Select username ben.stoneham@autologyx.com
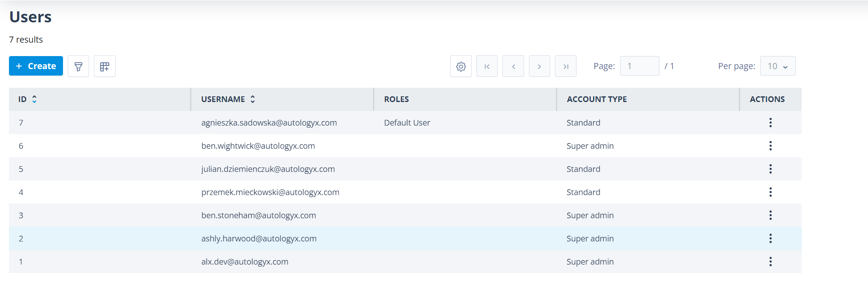 [x=259, y=215]
